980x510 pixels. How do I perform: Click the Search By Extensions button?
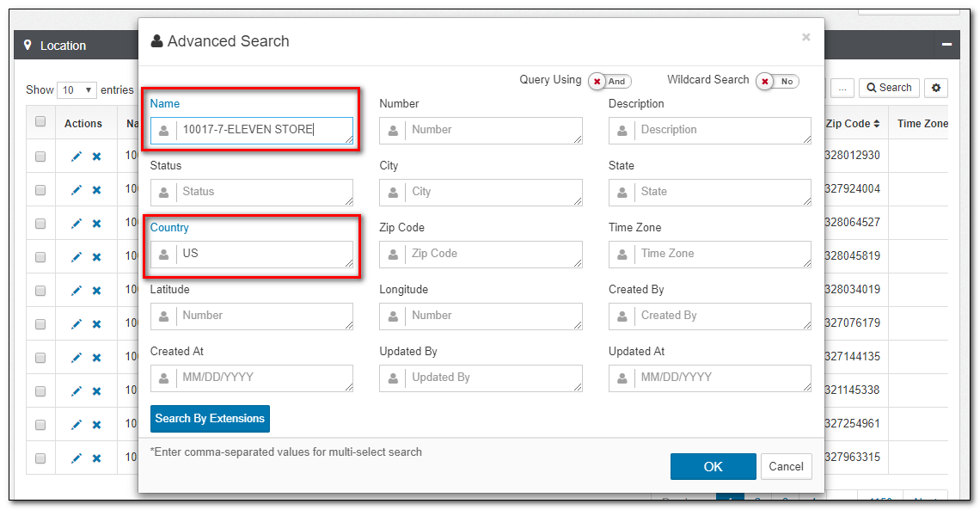click(210, 419)
